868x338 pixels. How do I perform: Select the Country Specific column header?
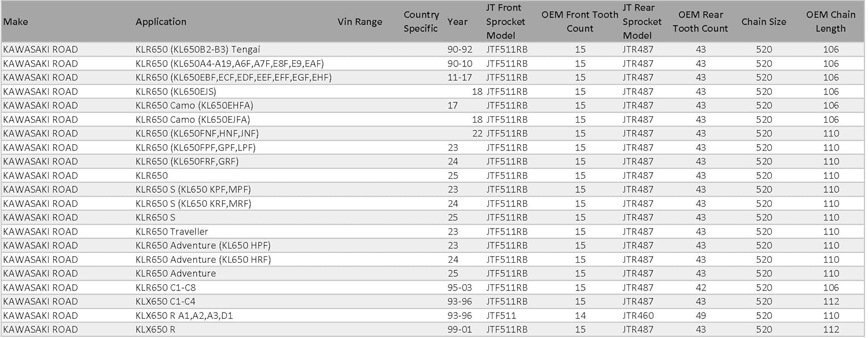click(421, 21)
